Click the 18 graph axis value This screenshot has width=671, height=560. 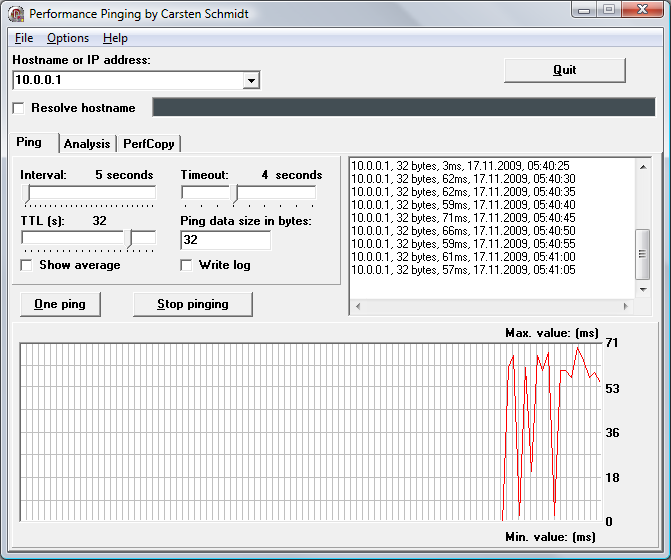612,477
